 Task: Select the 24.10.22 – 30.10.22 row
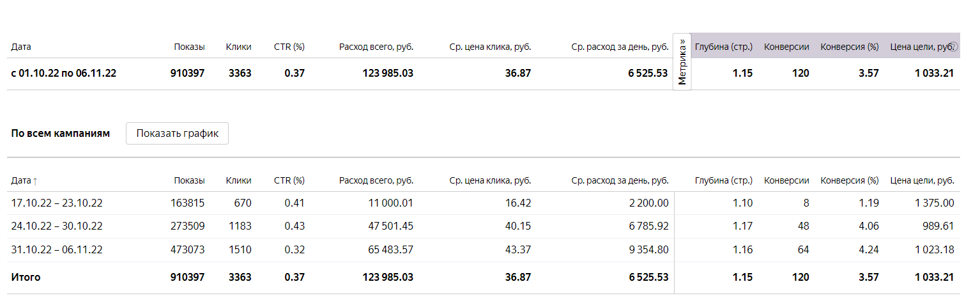57,226
